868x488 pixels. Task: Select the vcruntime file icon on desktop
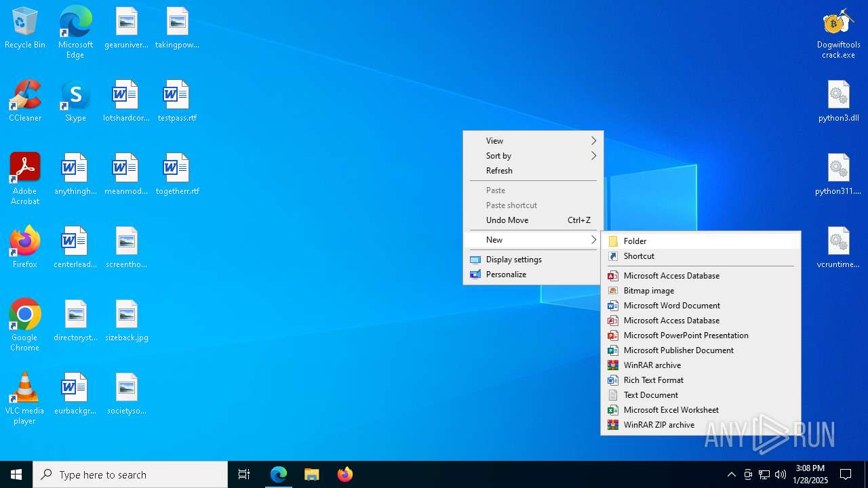coord(839,248)
